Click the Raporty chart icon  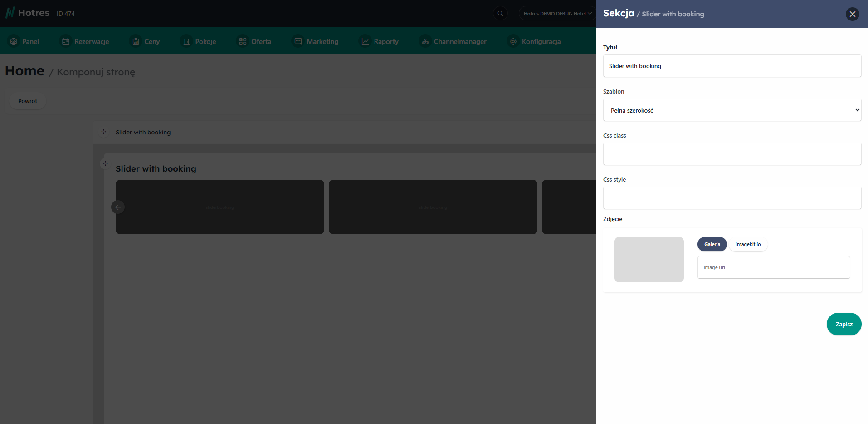click(365, 42)
